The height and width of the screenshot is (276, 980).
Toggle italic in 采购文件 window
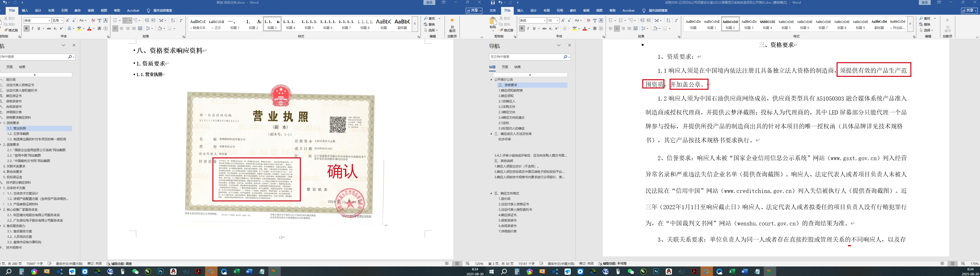pos(528,29)
